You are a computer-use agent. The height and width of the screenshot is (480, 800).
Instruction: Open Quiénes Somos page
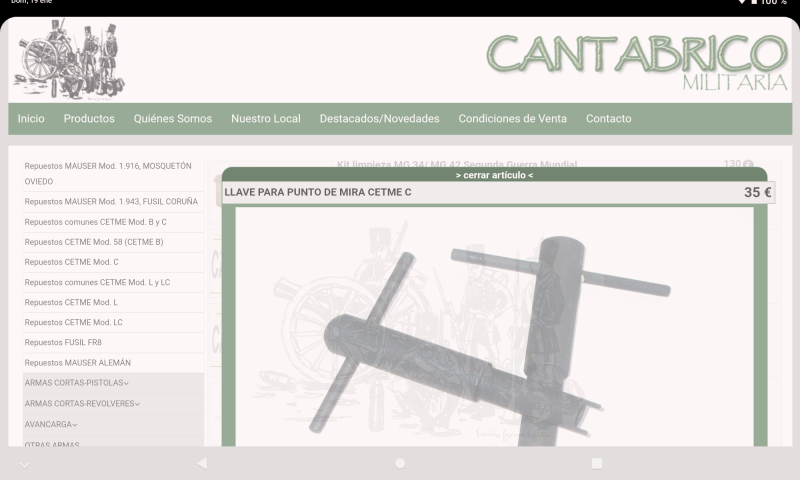click(x=173, y=119)
